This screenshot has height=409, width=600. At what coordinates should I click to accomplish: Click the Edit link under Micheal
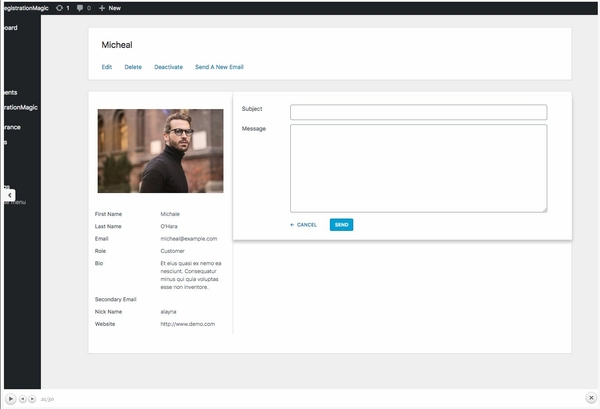(x=106, y=67)
